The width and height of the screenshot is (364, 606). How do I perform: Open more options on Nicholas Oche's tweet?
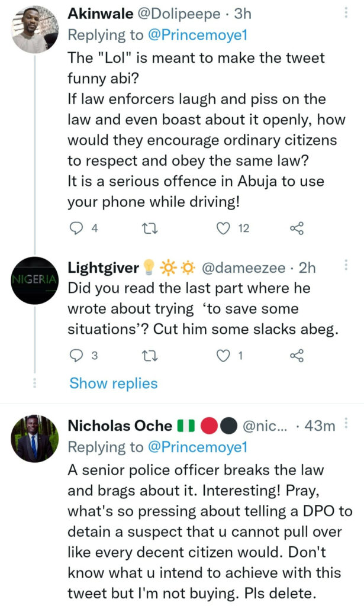(x=346, y=424)
